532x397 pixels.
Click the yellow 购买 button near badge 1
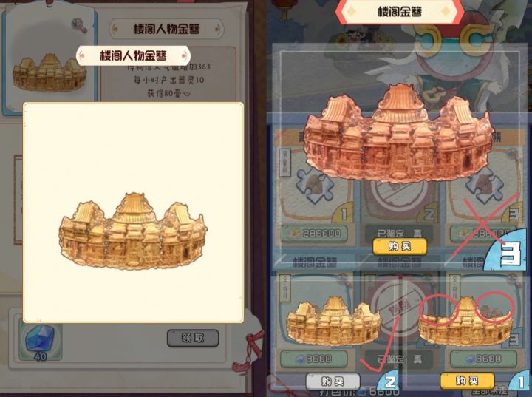(x=467, y=380)
